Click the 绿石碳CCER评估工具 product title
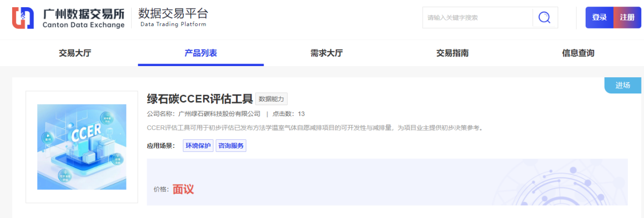Viewport: 644px width, 218px height. pyautogui.click(x=200, y=99)
